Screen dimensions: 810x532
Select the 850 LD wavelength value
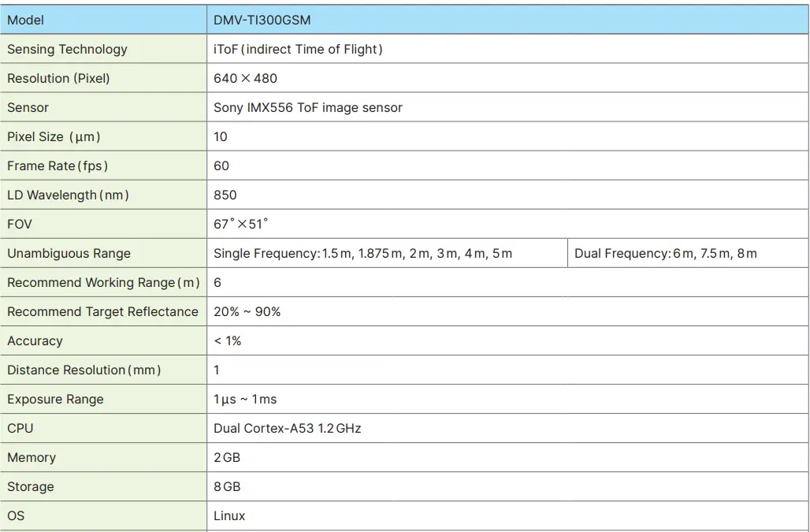click(225, 195)
